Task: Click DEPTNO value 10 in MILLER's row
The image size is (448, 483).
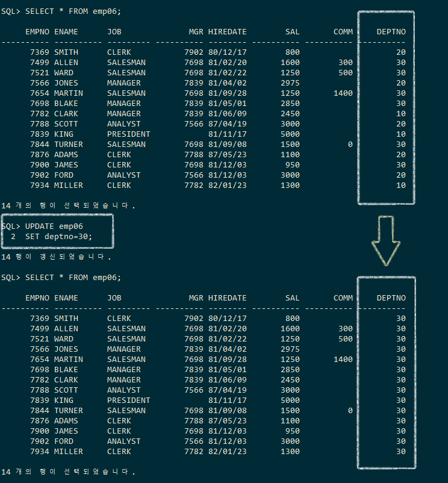Action: coord(401,185)
